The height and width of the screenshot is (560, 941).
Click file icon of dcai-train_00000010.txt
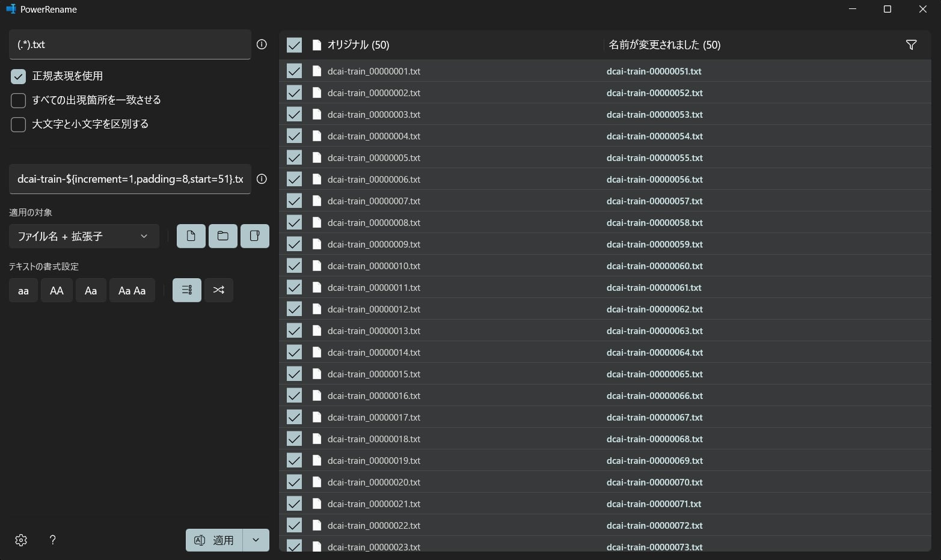(x=317, y=266)
